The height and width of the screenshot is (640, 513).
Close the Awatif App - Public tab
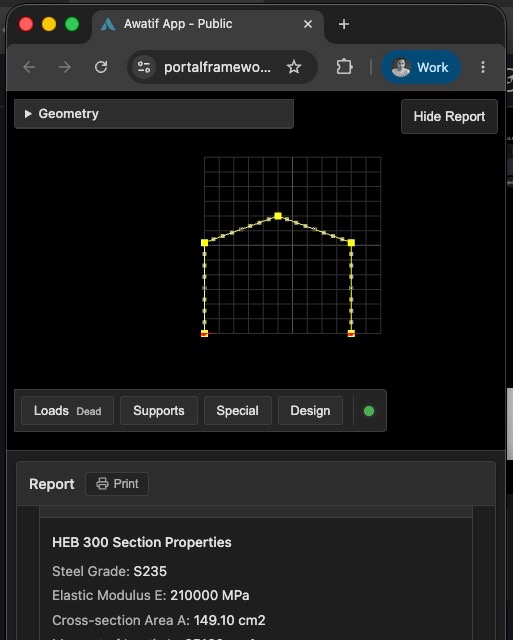308,24
